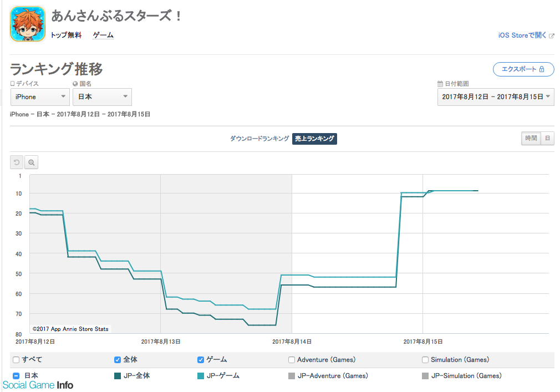Click the ランキング推移 heading
This screenshot has width=560, height=392.
(x=57, y=69)
